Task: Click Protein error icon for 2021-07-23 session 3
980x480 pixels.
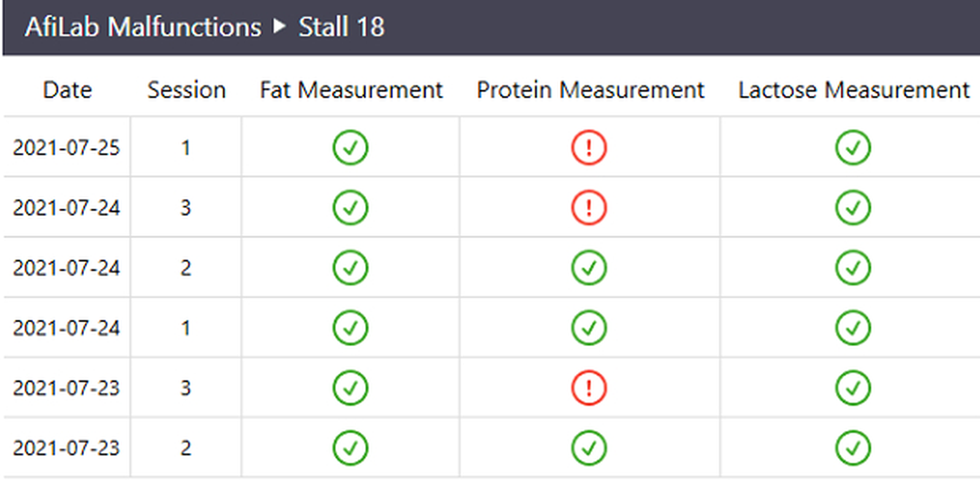Action: pyautogui.click(x=589, y=388)
